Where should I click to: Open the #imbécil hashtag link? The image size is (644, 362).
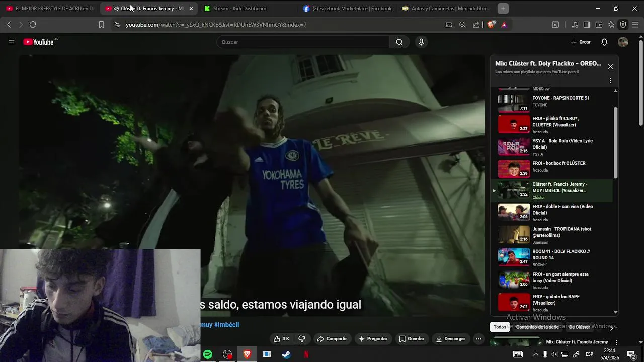point(226,325)
